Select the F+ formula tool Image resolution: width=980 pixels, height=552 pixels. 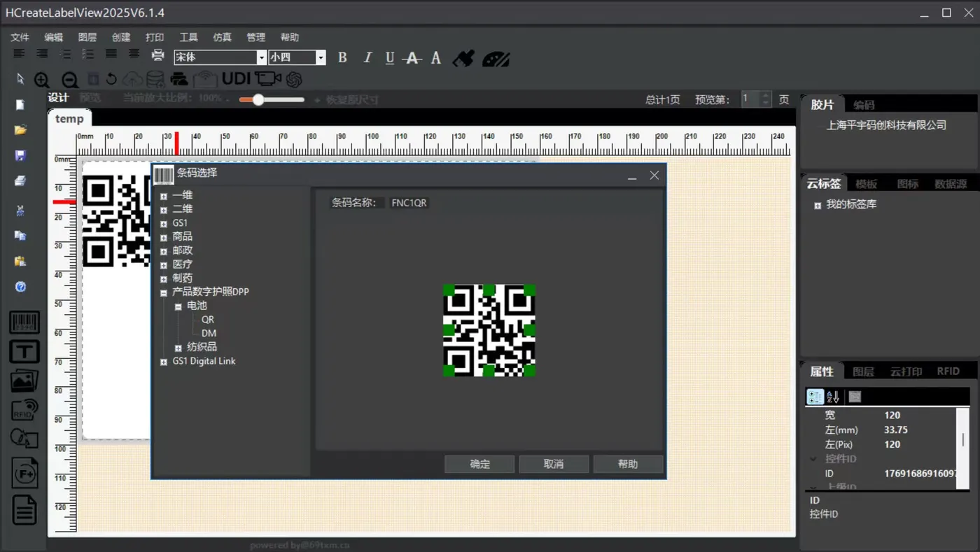pos(24,474)
